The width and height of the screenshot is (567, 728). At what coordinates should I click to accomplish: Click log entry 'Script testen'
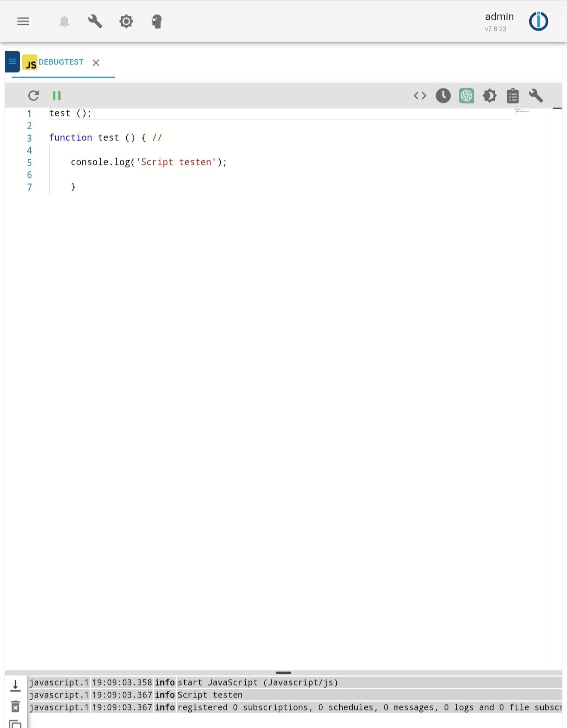point(210,695)
